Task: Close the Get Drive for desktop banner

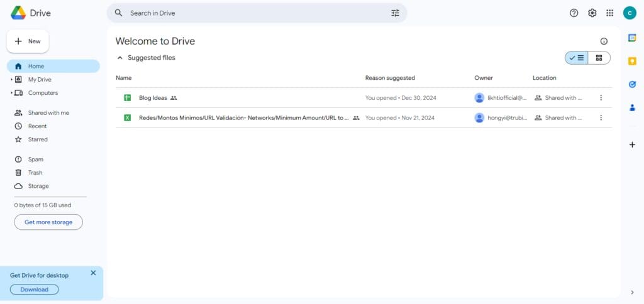Action: [93, 273]
